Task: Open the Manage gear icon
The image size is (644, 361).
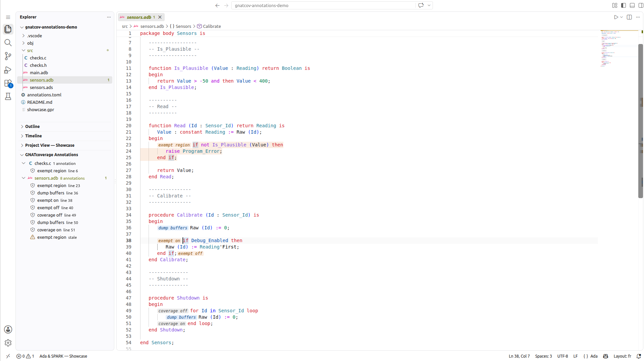Action: coord(8,343)
